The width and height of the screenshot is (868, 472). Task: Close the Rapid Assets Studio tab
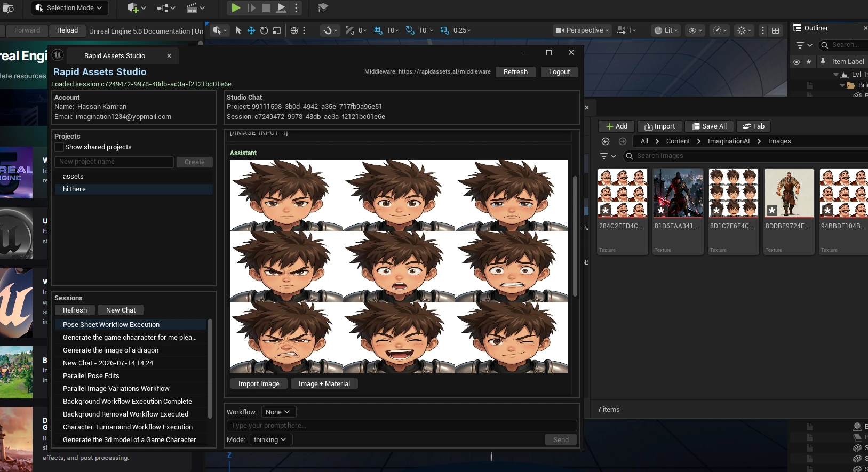tap(169, 55)
